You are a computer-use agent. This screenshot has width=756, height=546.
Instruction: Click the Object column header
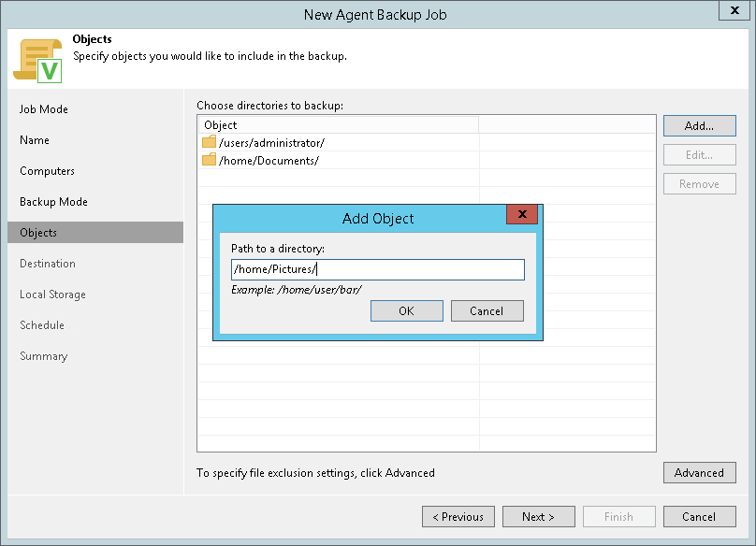(x=337, y=125)
